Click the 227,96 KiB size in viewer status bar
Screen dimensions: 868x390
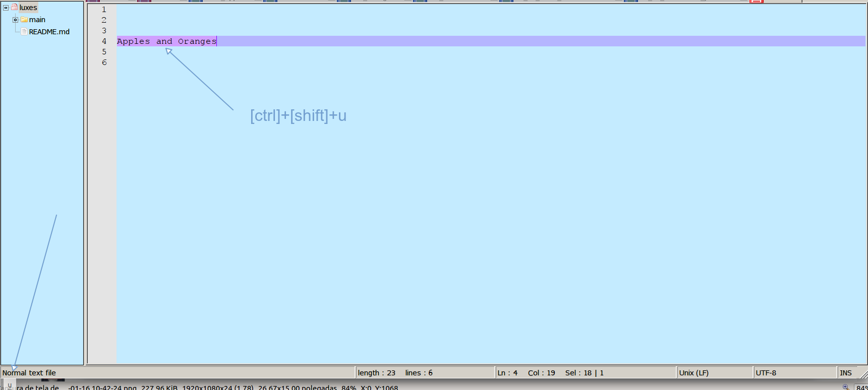159,387
